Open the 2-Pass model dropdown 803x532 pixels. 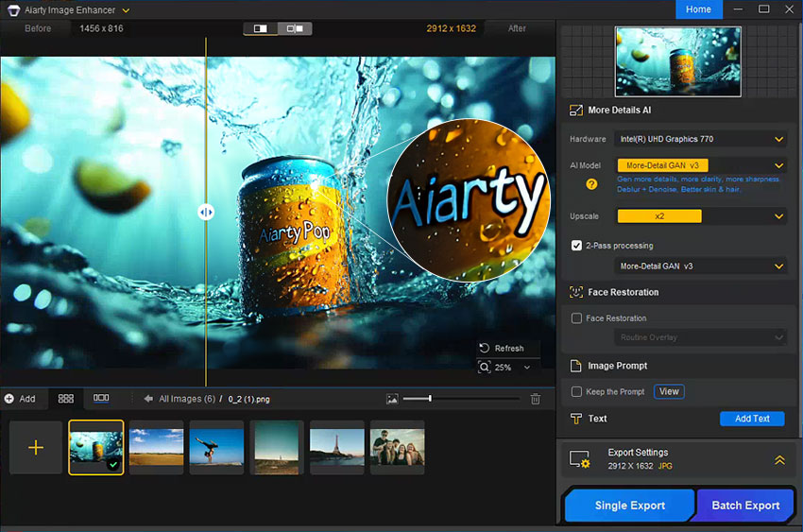700,266
